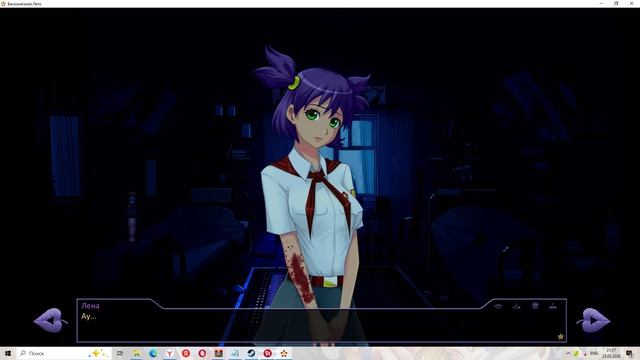Open Yandex Browser from the taskbar
Viewport: 640px width, 360px height.
(x=169, y=353)
